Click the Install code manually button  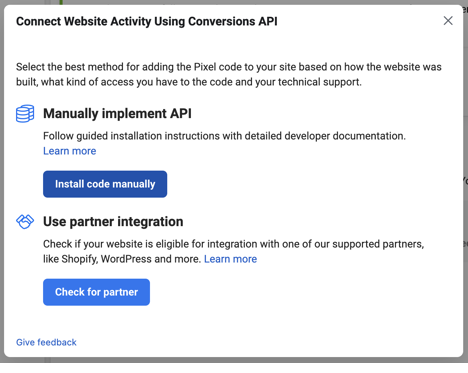point(105,184)
